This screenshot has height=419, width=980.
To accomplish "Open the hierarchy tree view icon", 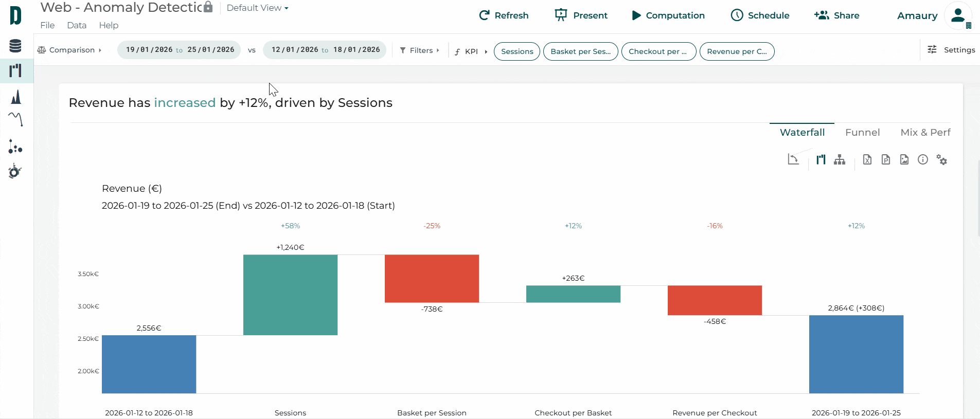I will pos(840,160).
